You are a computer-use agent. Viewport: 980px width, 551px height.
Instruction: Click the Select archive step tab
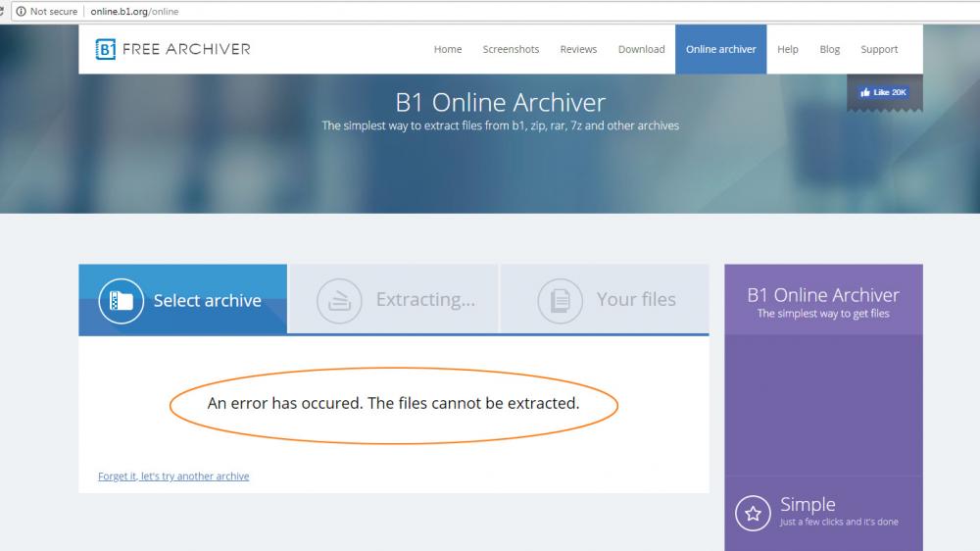coord(182,300)
